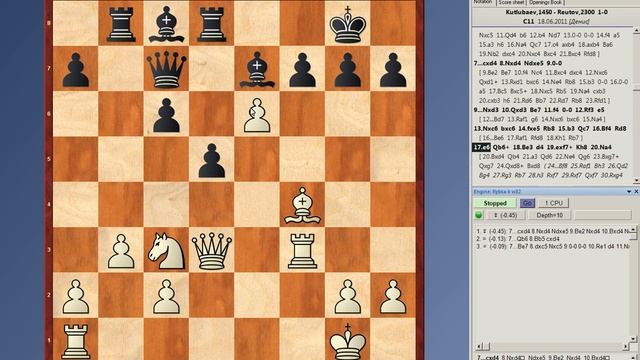Image resolution: width=640 pixels, height=360 pixels.
Task: Select the black bishop on c8
Action: 166,24
